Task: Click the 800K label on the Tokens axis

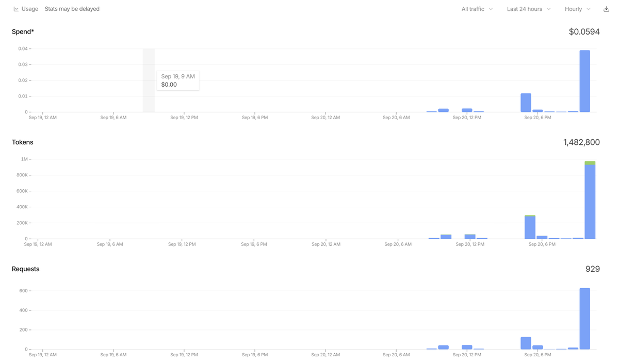Action: point(22,175)
